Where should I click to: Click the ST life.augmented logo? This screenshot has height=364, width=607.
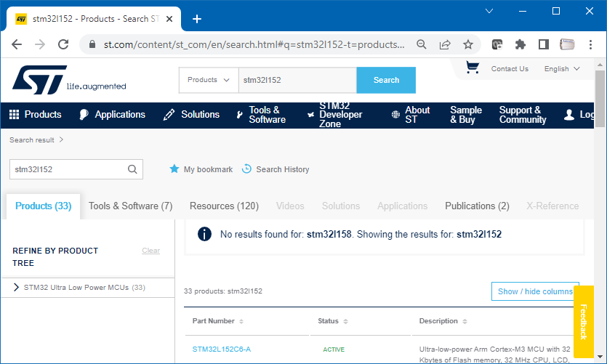(x=69, y=80)
